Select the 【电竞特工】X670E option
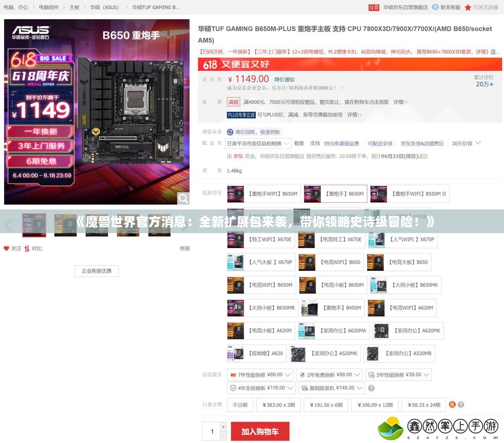 [332, 239]
